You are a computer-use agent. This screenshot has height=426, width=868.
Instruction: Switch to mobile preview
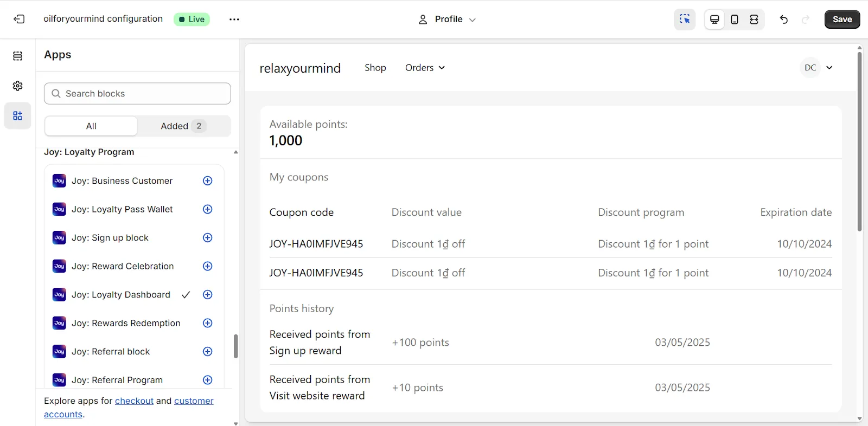click(x=735, y=20)
